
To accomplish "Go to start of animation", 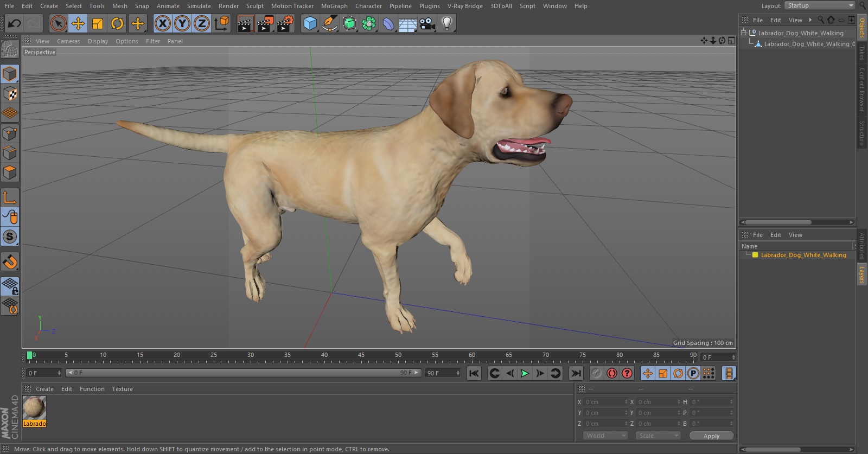I will coord(474,373).
